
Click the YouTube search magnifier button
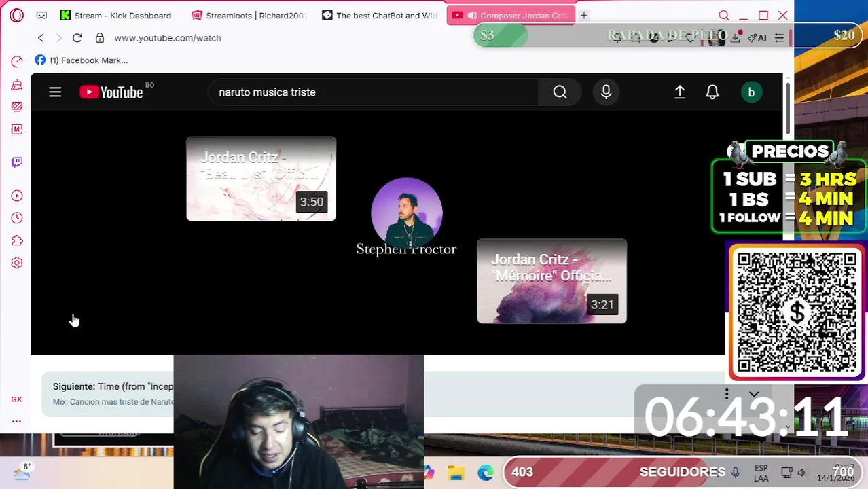click(x=560, y=92)
